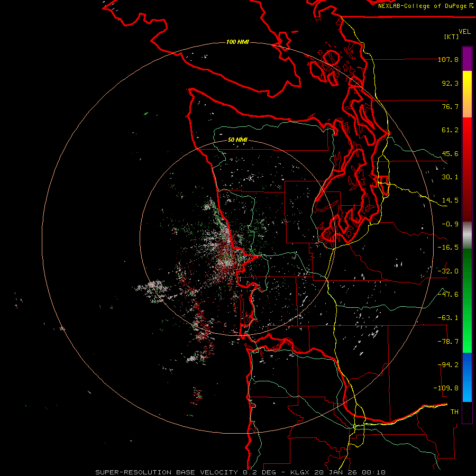The width and height of the screenshot is (476, 476).
Task: Click the [KT] units label
Action: click(x=452, y=36)
